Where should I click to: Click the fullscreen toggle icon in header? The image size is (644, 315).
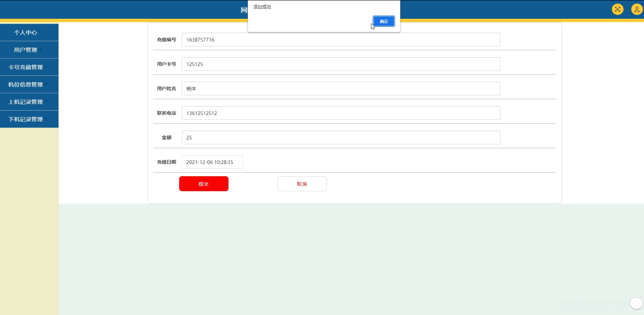[x=617, y=9]
